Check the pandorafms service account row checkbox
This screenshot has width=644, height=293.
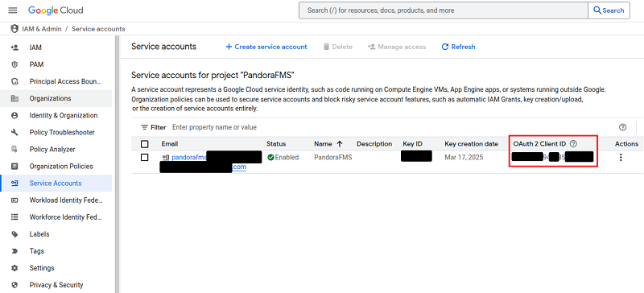click(x=145, y=158)
